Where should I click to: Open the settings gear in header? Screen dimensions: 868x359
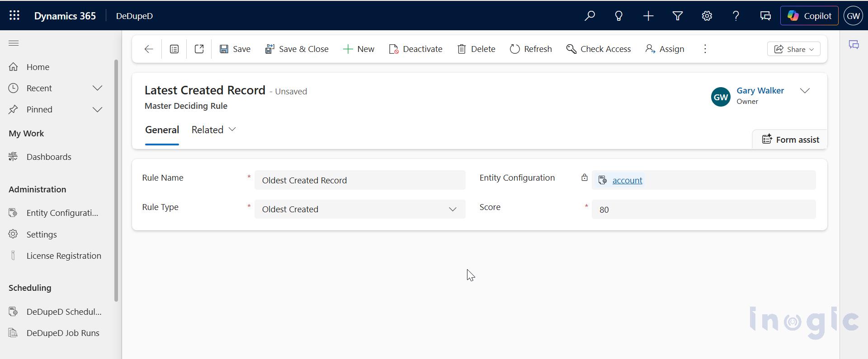point(707,16)
